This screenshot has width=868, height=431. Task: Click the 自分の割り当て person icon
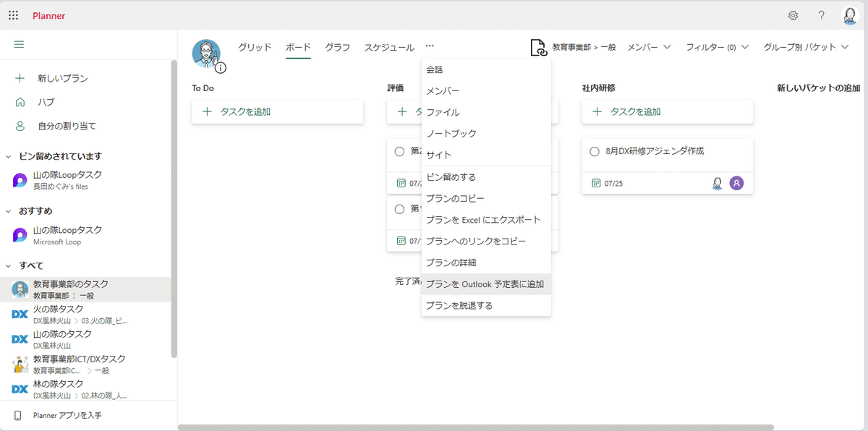coord(20,126)
